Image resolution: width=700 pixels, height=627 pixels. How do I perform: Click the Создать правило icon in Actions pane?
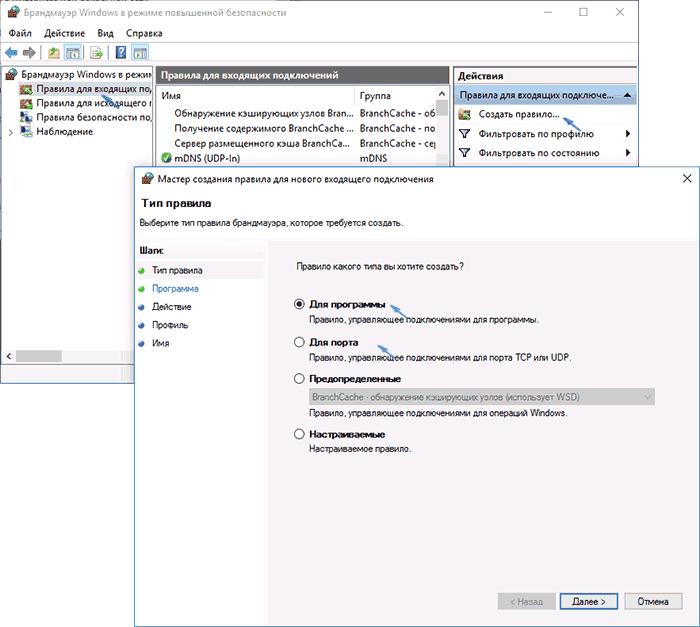point(464,114)
